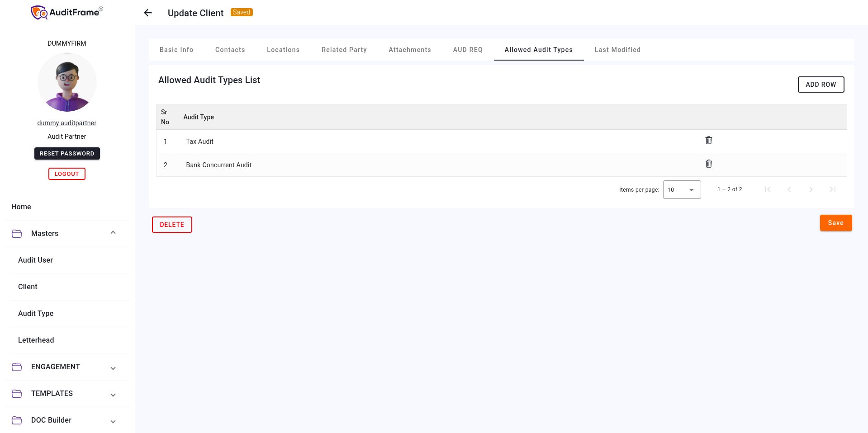
Task: Open the dummy auditpartner profile link
Action: [66, 122]
